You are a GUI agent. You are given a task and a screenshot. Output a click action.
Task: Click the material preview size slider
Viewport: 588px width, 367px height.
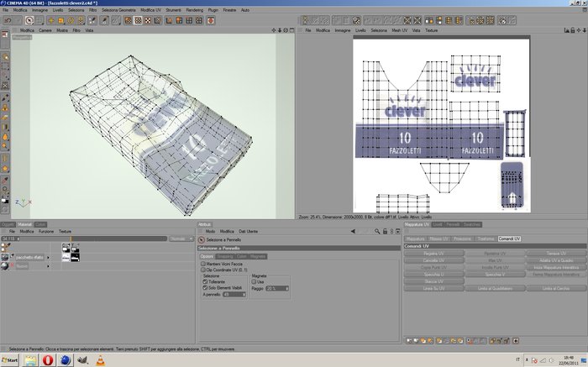(84, 239)
